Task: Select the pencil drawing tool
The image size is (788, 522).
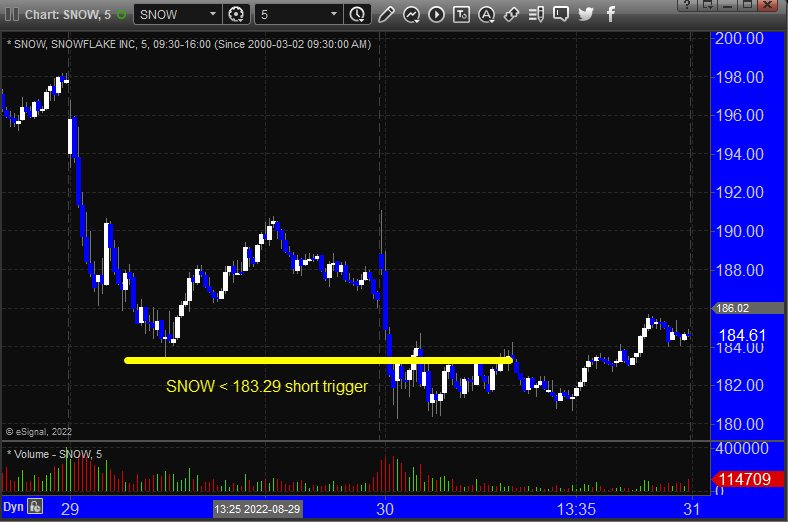Action: tap(386, 15)
